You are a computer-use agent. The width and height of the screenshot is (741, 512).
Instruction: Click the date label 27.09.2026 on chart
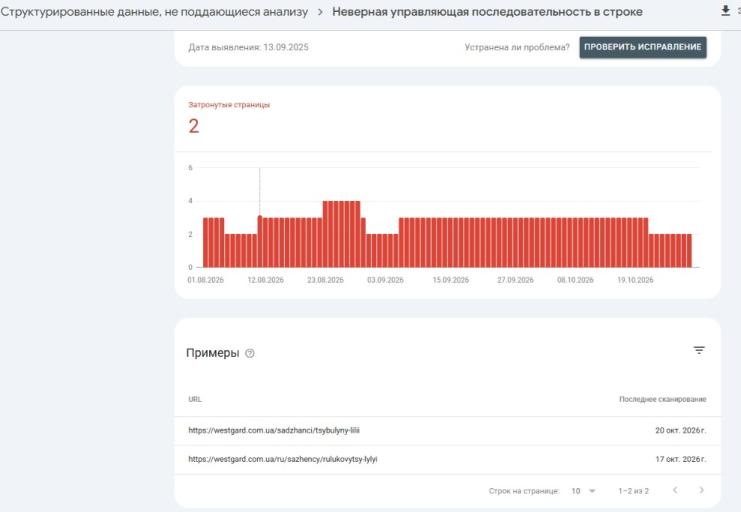coord(515,280)
